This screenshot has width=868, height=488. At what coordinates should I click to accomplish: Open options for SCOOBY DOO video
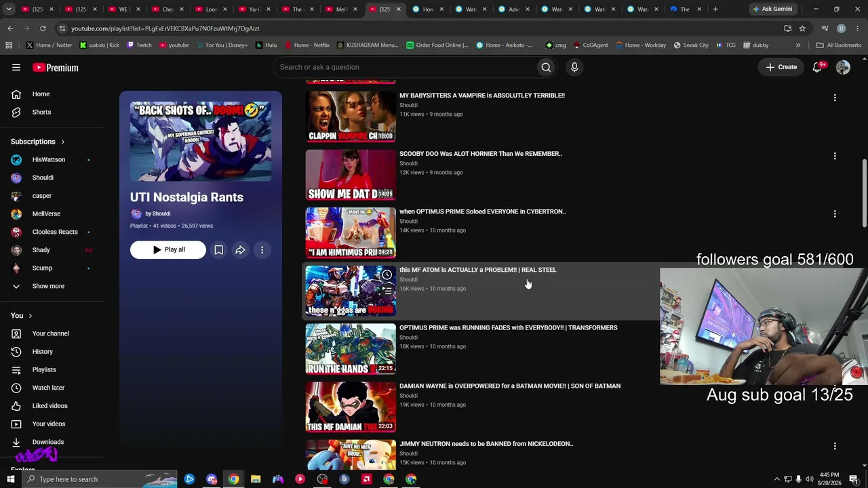click(835, 156)
